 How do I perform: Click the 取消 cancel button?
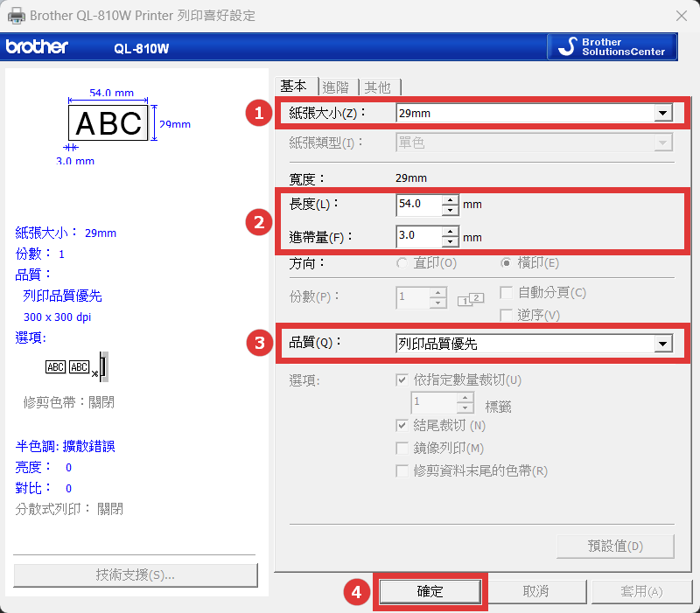point(535,592)
